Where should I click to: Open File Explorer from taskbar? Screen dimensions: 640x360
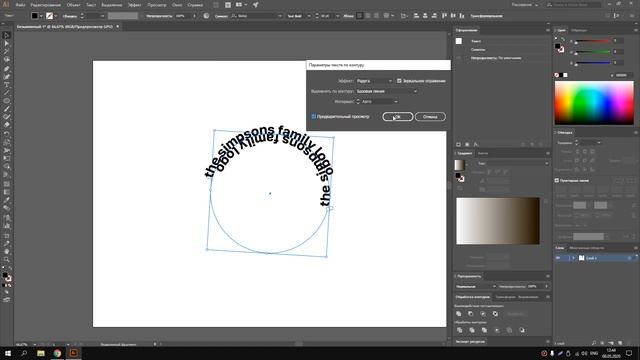click(41, 353)
